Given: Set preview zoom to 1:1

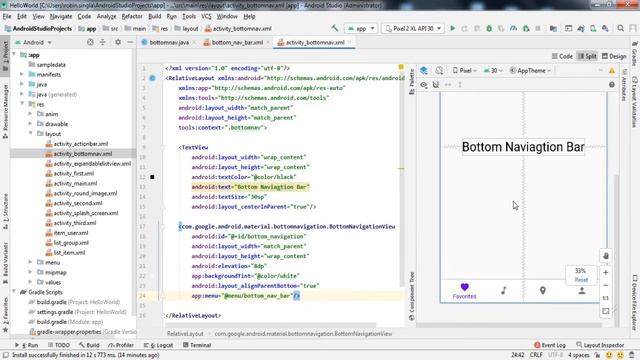Looking at the screenshot, I should pos(606,298).
